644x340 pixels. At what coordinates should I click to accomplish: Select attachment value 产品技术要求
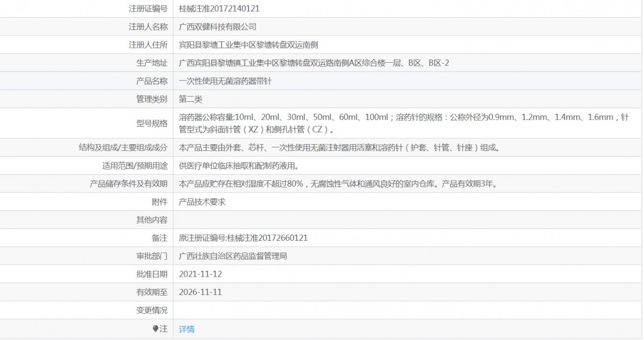tap(202, 202)
